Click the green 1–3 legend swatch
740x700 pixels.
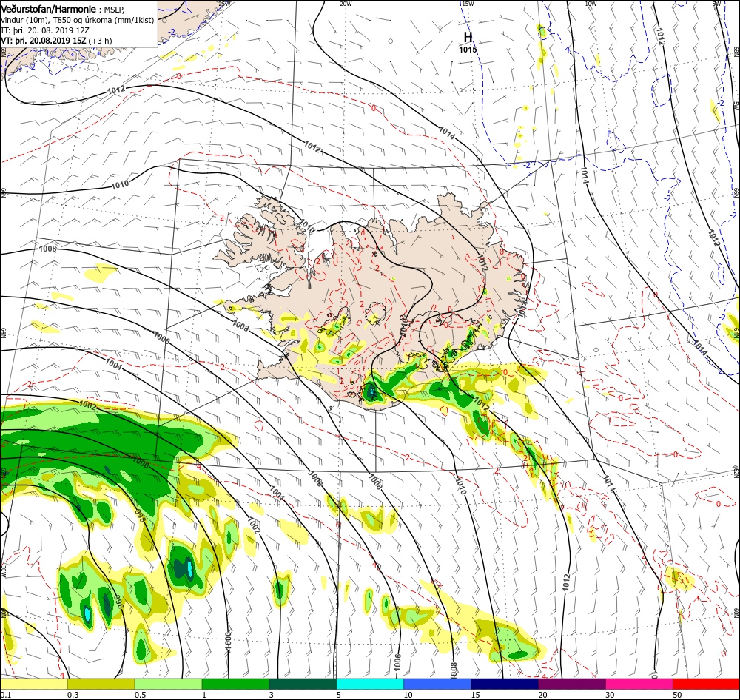click(235, 684)
